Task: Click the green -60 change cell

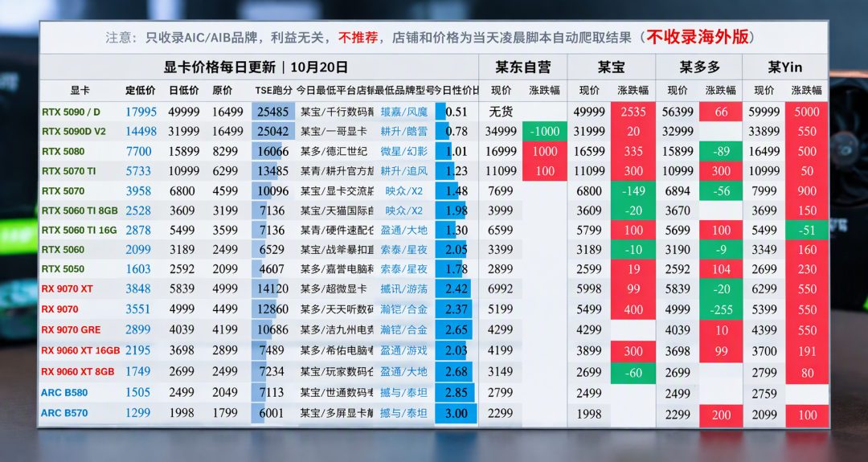Action: click(x=633, y=372)
